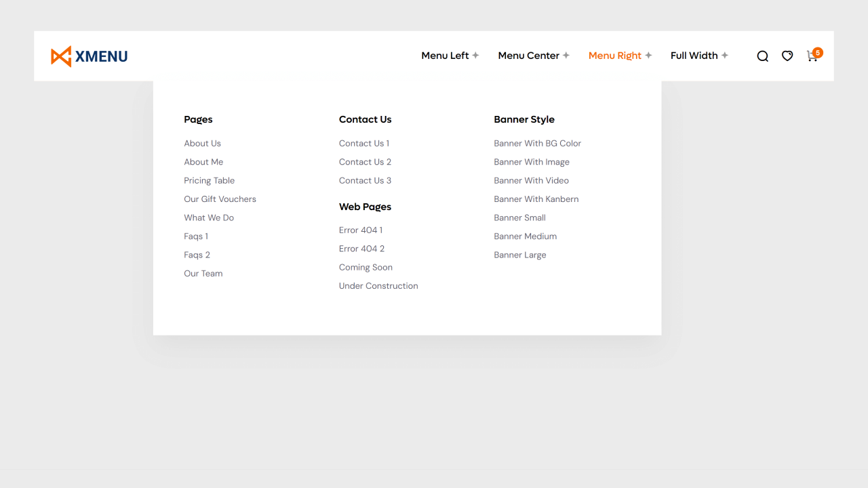
Task: Click the XMENU logo icon
Action: click(x=61, y=56)
